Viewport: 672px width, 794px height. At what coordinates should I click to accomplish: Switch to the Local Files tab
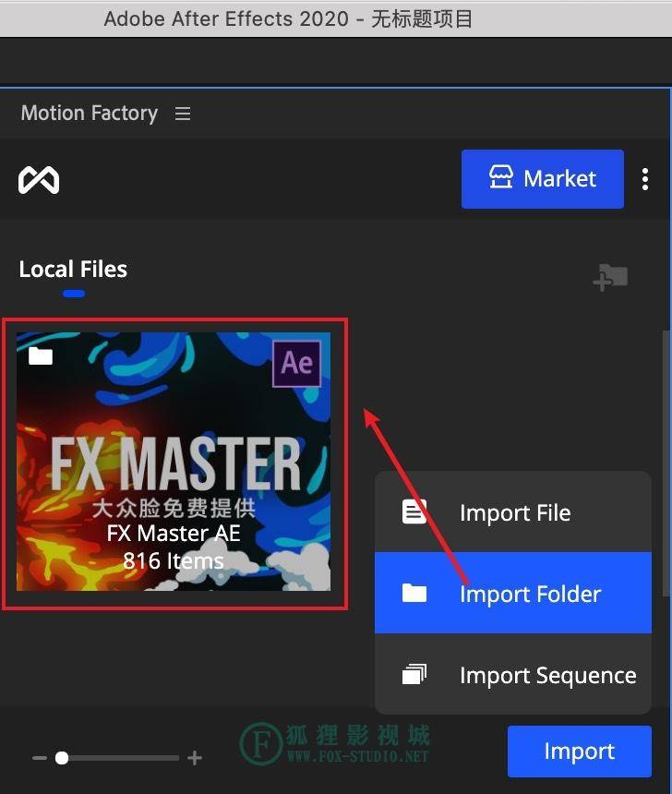click(73, 270)
